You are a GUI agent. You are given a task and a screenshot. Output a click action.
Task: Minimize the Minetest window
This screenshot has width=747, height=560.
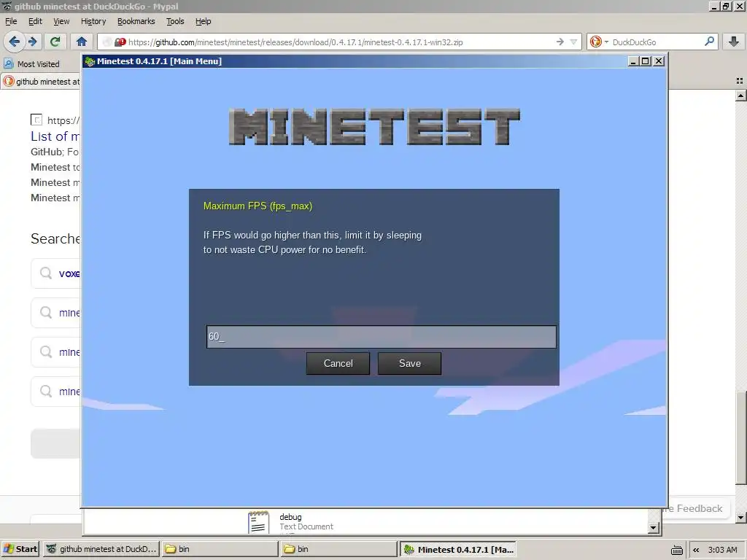pos(633,61)
